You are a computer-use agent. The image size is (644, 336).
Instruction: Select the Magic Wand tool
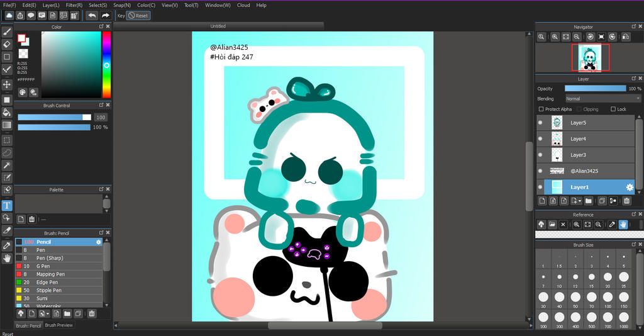point(8,165)
